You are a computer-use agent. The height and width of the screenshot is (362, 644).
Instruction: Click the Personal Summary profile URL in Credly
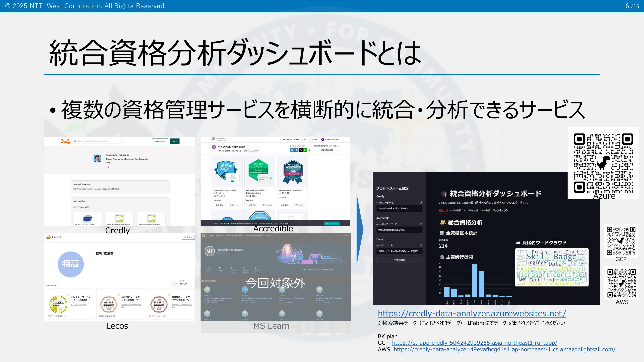96,189
